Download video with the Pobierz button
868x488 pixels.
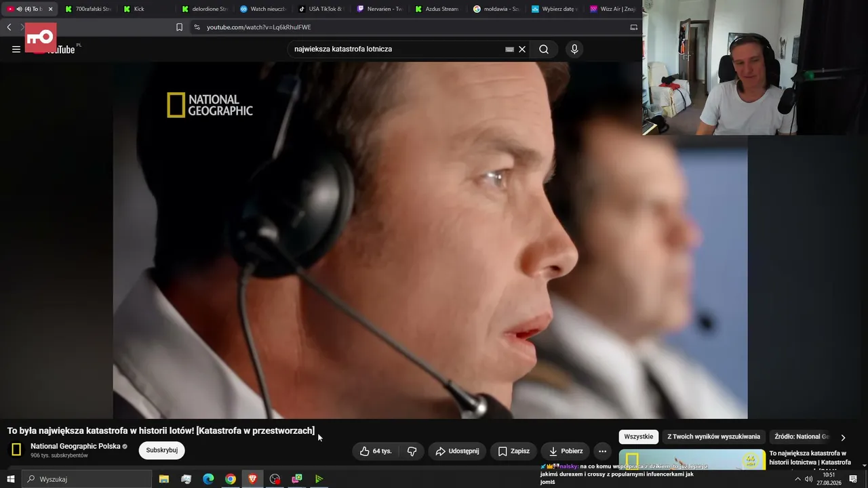[566, 451]
